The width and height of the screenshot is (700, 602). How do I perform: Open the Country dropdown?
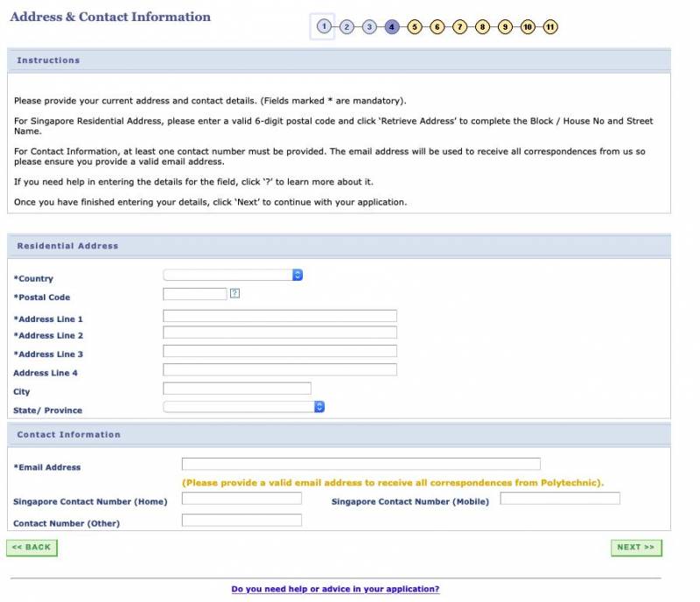click(233, 275)
